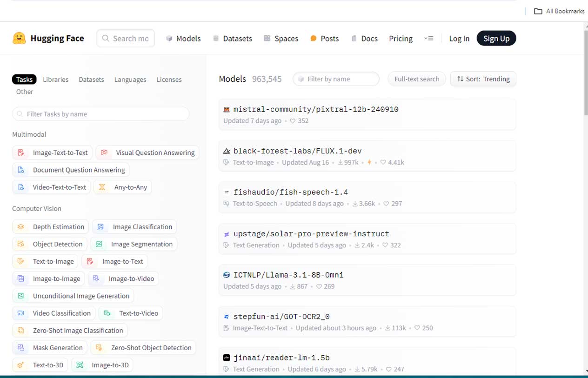
Task: Click the Full-text search button
Action: (417, 79)
